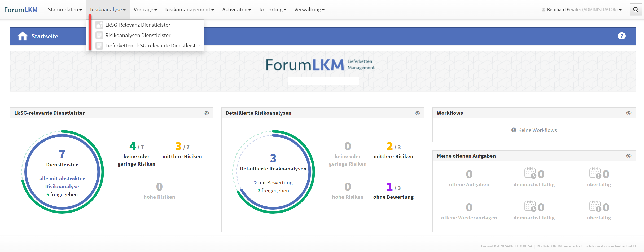Viewport: 644px width, 252px height.
Task: Toggle visibility of the Workflows panel
Action: click(x=629, y=113)
